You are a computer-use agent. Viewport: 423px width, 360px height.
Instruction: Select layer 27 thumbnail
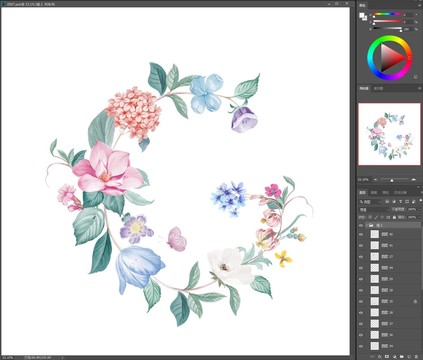(x=375, y=257)
